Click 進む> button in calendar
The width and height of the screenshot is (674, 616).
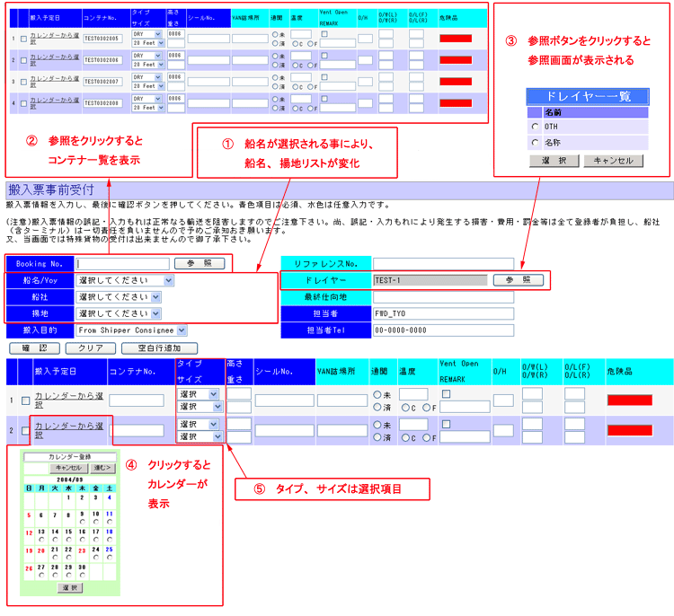pos(102,468)
